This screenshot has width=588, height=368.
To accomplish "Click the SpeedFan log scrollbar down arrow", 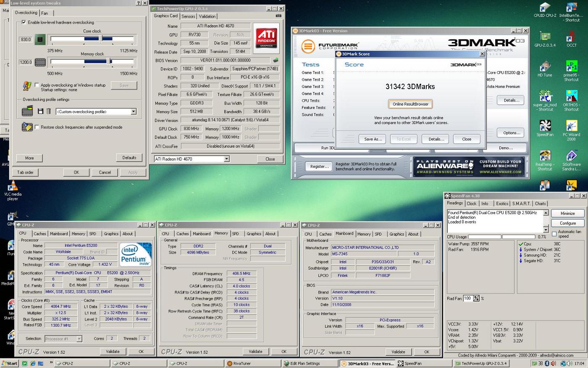I will click(x=546, y=230).
